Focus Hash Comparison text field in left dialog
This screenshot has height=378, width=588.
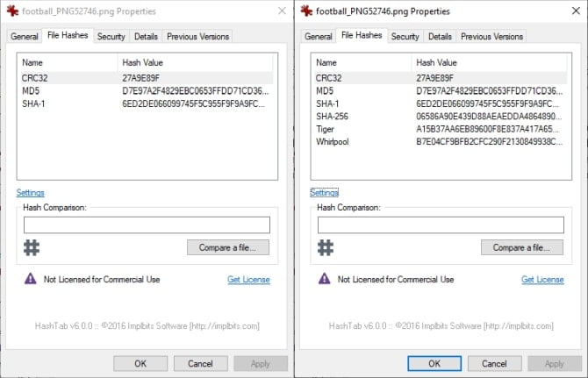click(147, 225)
